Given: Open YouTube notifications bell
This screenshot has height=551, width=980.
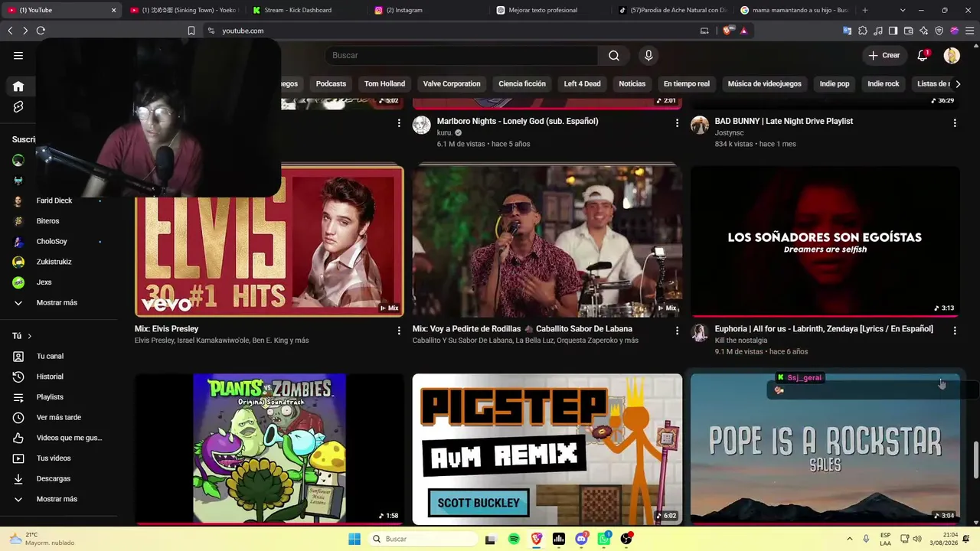Looking at the screenshot, I should pyautogui.click(x=923, y=55).
